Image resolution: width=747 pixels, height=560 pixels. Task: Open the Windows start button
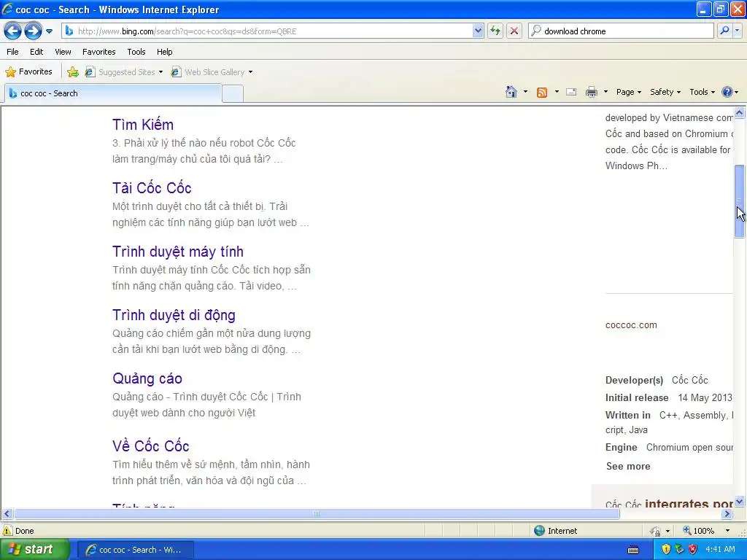pos(34,550)
